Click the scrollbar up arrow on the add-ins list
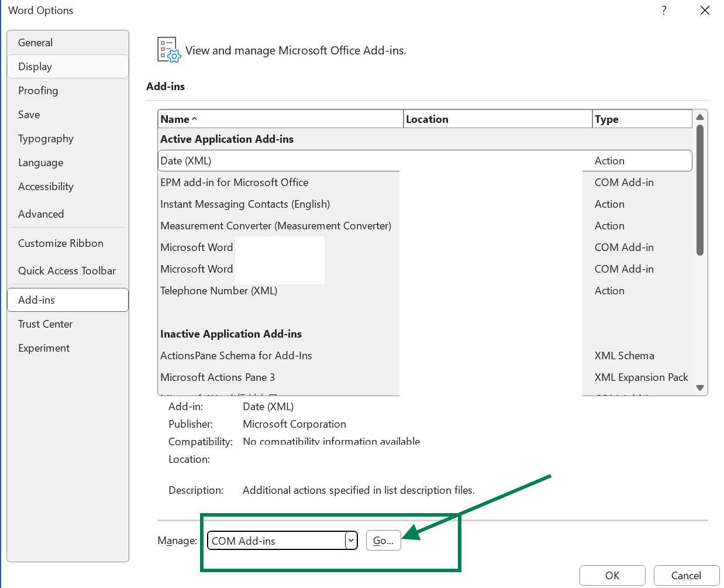Screen dimensions: 724x588 click(700, 117)
